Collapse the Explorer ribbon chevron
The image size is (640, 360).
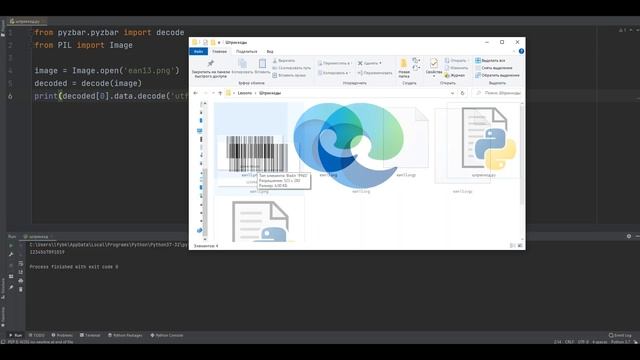514,51
